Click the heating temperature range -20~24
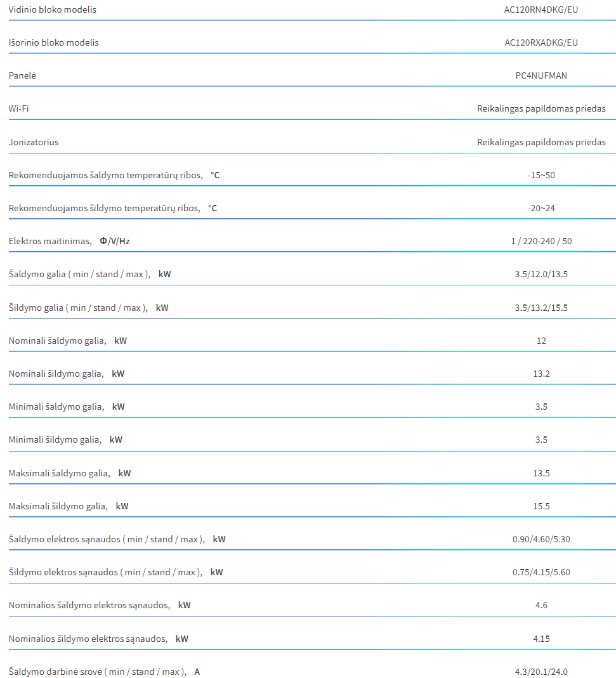Screen dimensions: 616x678 541,208
